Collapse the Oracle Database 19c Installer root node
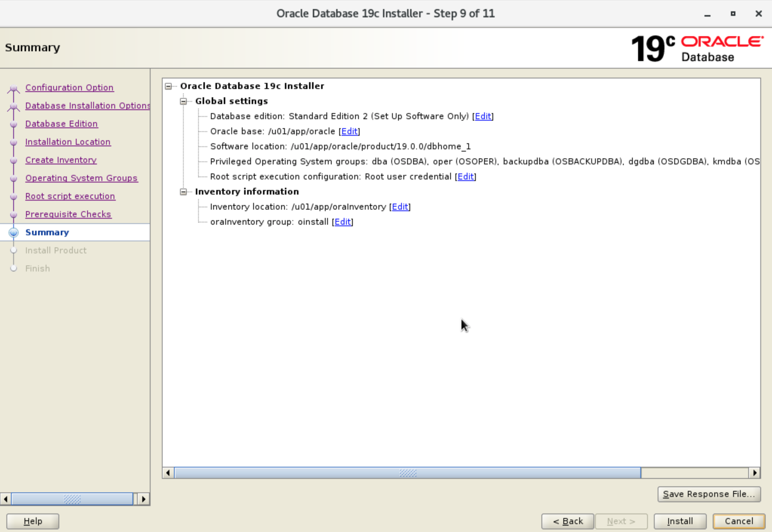The image size is (772, 532). pos(168,86)
